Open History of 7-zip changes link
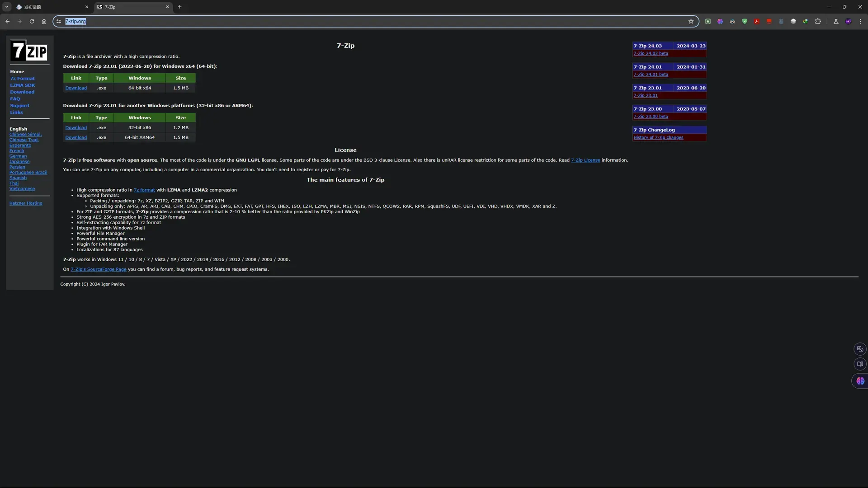This screenshot has height=488, width=868. (x=658, y=138)
